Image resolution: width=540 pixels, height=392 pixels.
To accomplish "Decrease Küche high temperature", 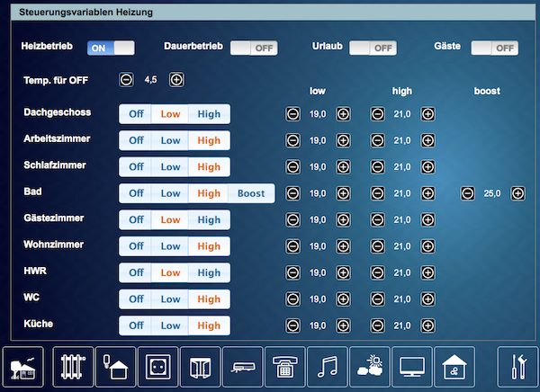I will point(377,325).
